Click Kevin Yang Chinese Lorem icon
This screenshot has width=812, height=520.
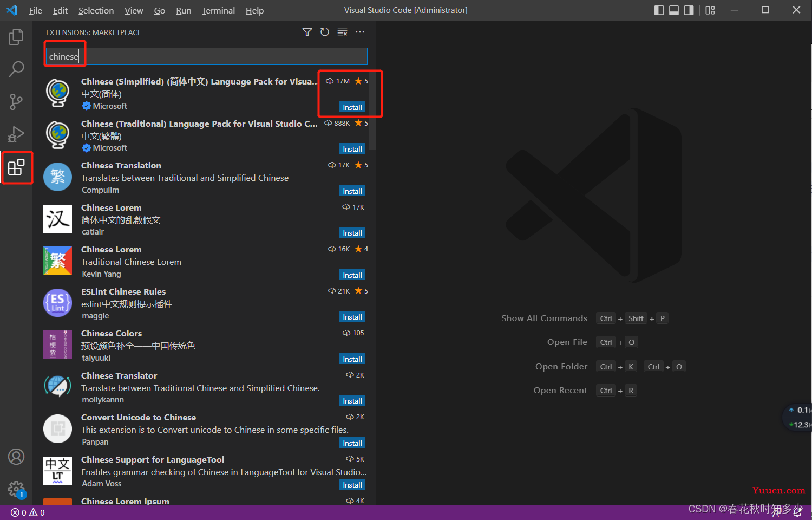(57, 261)
